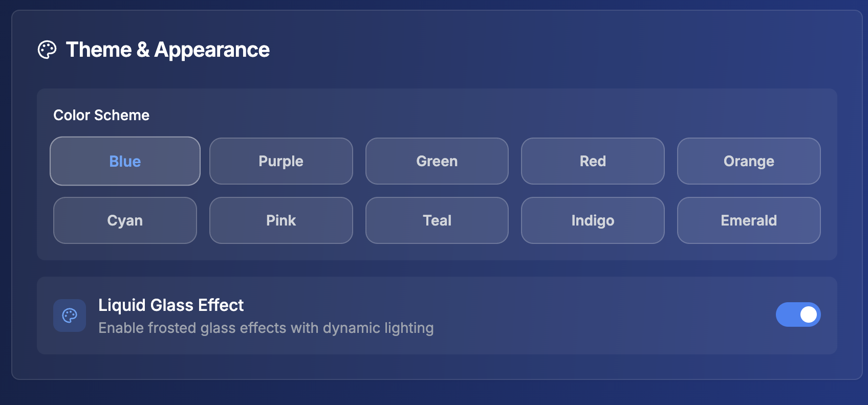This screenshot has height=405, width=868.
Task: Choose the Pink color scheme
Action: pyautogui.click(x=281, y=220)
